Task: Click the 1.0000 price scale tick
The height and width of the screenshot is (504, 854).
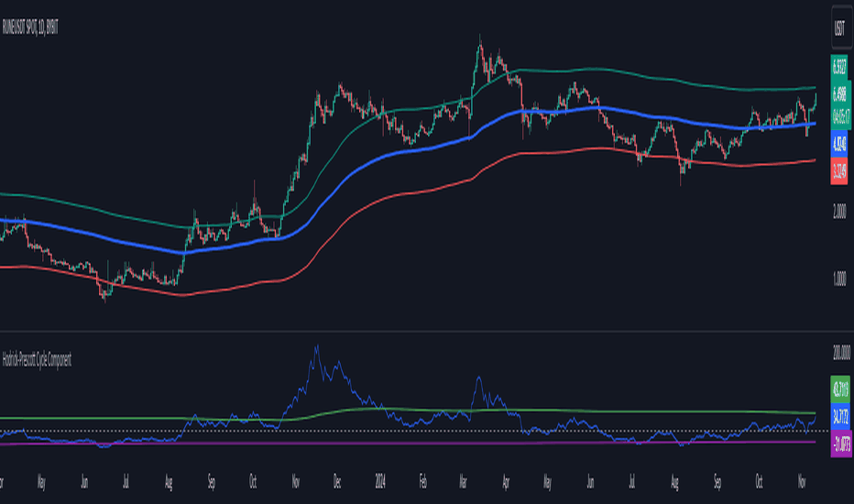Action: pos(839,279)
